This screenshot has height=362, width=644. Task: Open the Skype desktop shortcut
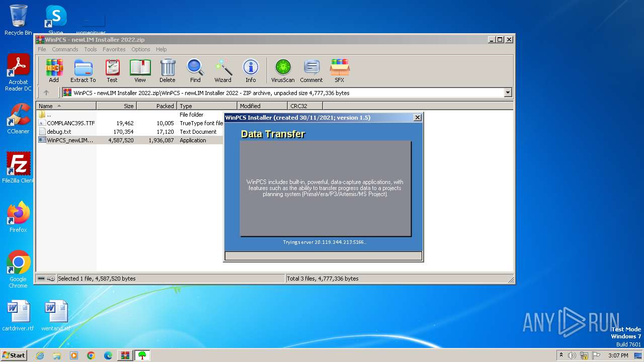[55, 20]
